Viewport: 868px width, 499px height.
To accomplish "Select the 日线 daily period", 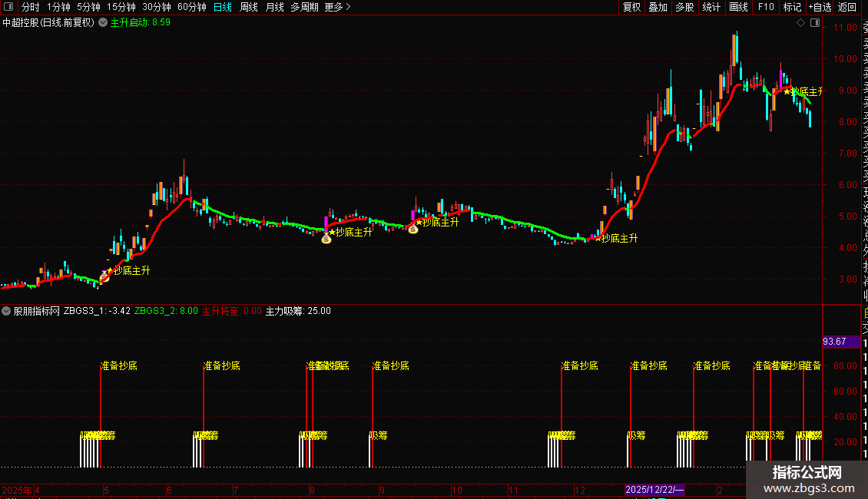I will (x=223, y=7).
